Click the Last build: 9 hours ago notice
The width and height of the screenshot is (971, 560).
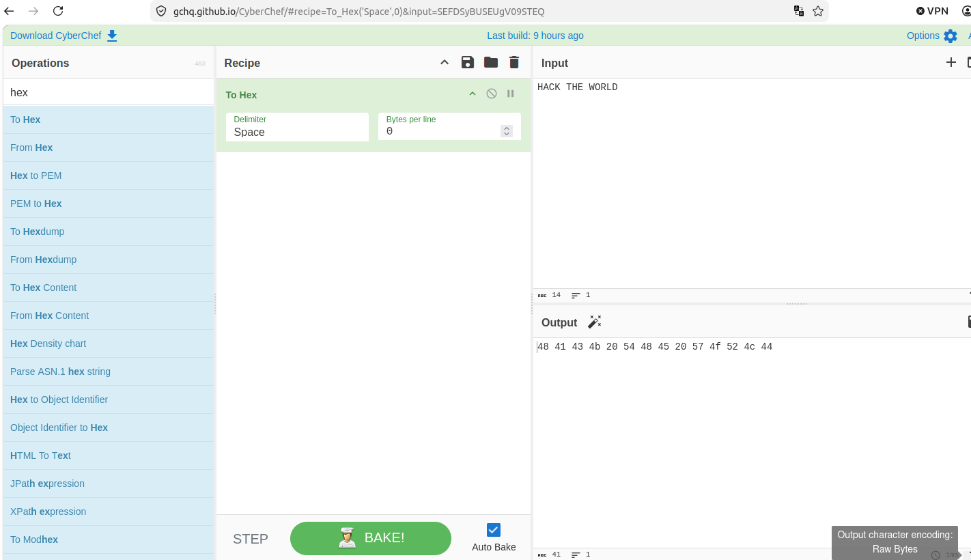(535, 36)
